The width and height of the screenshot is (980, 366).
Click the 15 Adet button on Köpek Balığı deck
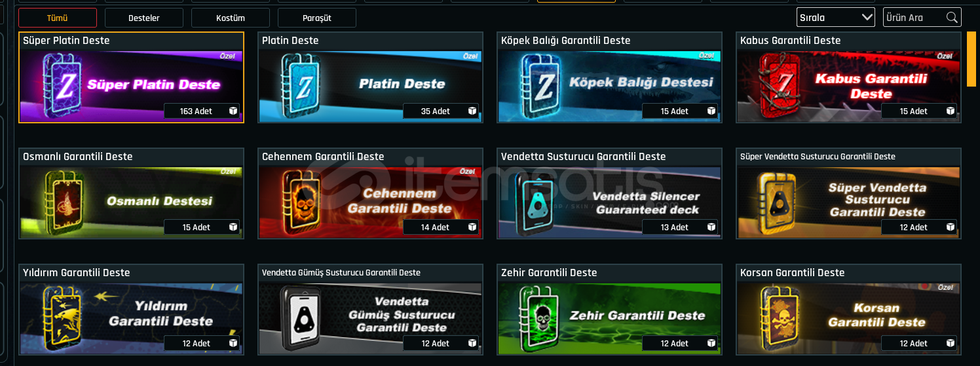[680, 112]
